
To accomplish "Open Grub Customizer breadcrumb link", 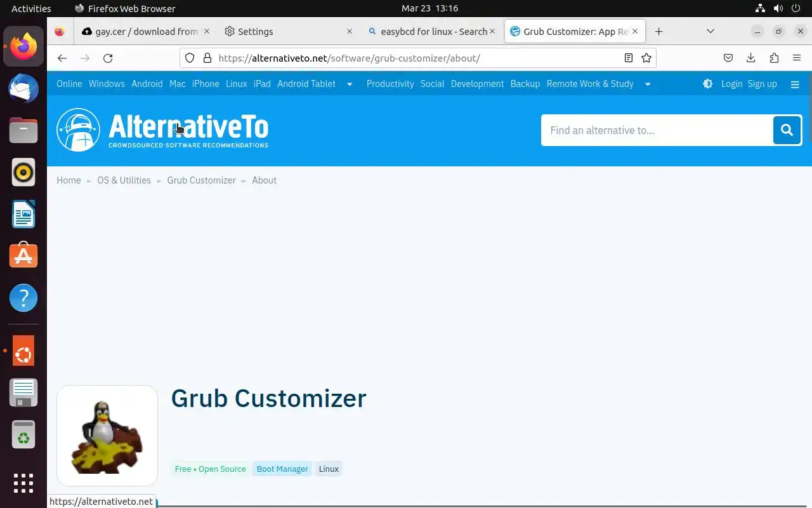I will [x=201, y=180].
